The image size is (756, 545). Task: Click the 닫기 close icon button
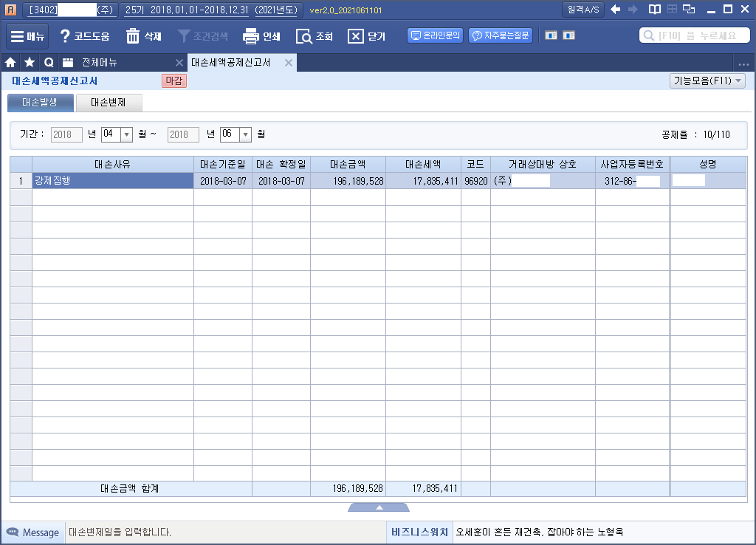click(x=366, y=36)
